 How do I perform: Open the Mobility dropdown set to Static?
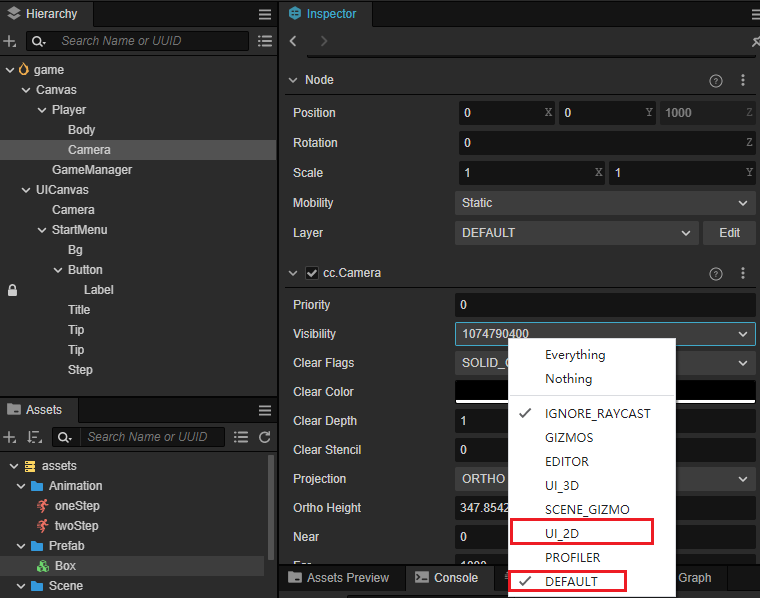click(x=605, y=203)
